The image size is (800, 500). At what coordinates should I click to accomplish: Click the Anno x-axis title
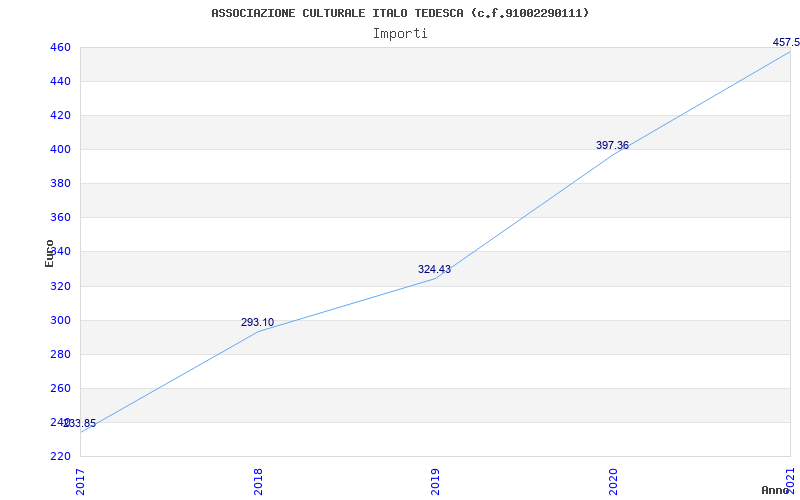(x=776, y=490)
